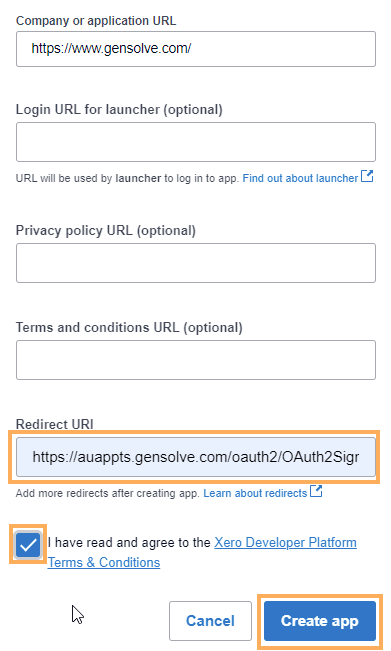The width and height of the screenshot is (391, 651).
Task: Follow the Xero Developer Platform link
Action: (x=285, y=542)
